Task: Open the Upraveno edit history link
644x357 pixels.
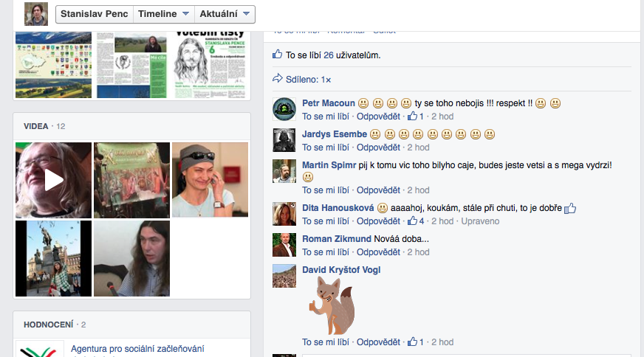Action: coord(480,221)
